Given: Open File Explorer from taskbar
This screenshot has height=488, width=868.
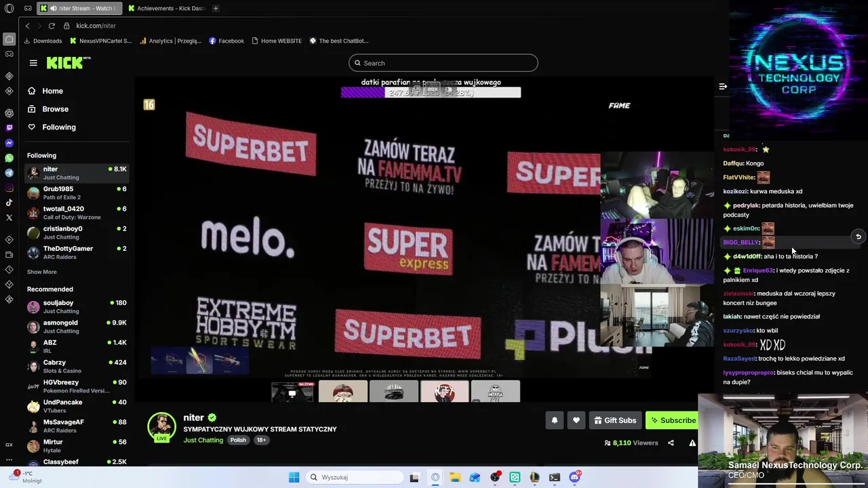Looking at the screenshot, I should click(x=454, y=477).
